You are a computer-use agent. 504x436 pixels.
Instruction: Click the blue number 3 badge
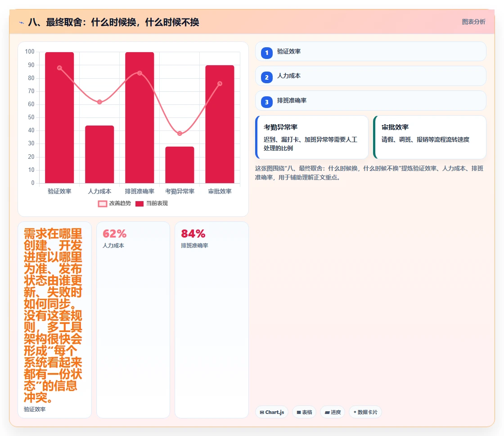(266, 102)
